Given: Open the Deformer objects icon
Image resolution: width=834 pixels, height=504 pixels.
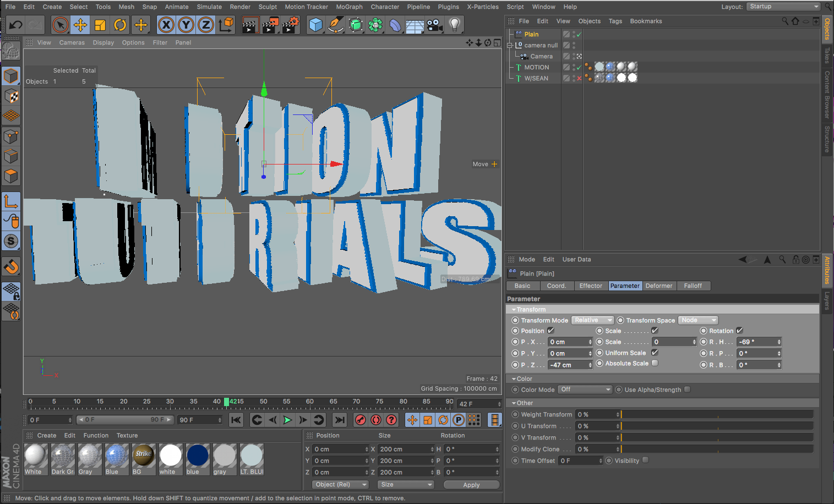Looking at the screenshot, I should [395, 25].
